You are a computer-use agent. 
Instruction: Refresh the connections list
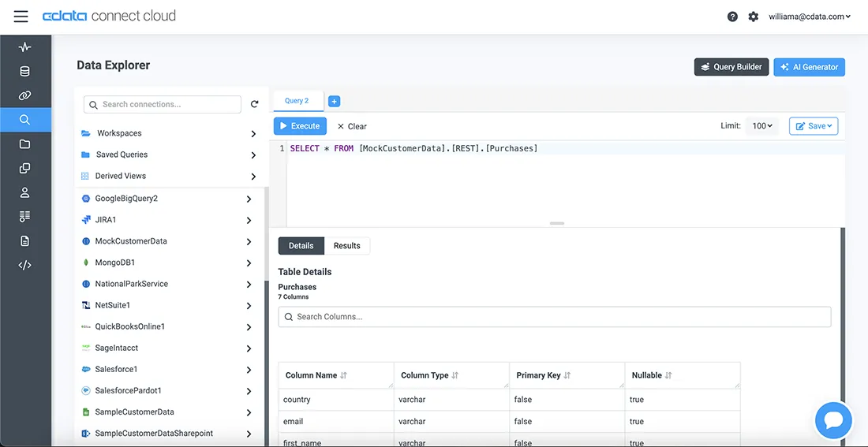point(255,104)
